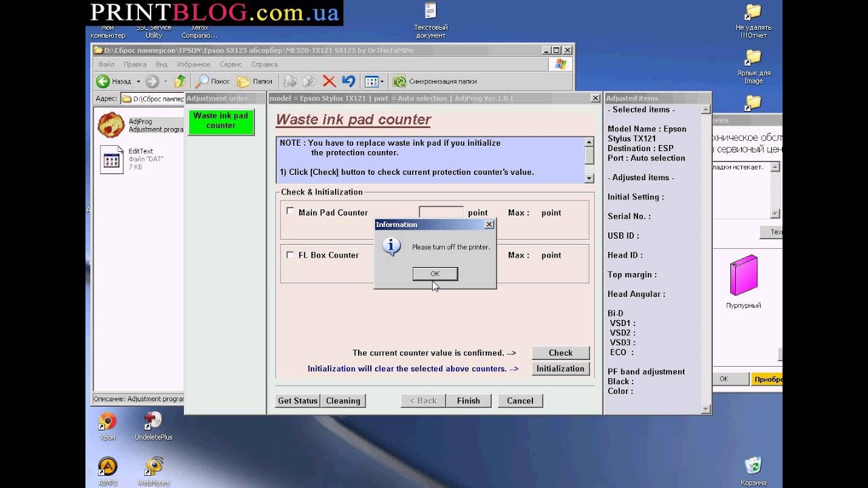Click the "Waste ink pad counter" heading text
This screenshot has height=488, width=868.
353,120
